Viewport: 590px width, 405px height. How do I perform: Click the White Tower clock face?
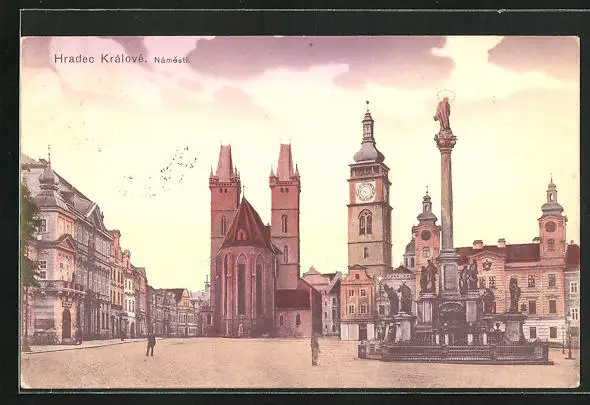pos(366,192)
